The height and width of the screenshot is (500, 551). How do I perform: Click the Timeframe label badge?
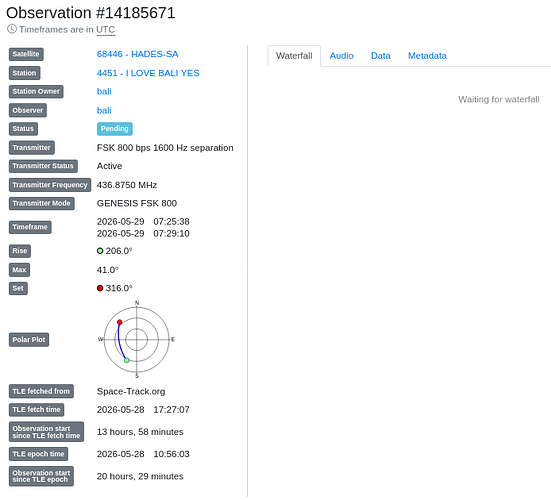[x=30, y=227]
